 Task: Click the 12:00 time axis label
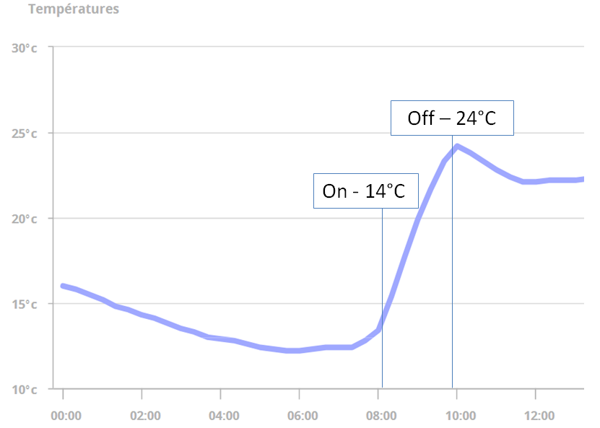(x=539, y=415)
